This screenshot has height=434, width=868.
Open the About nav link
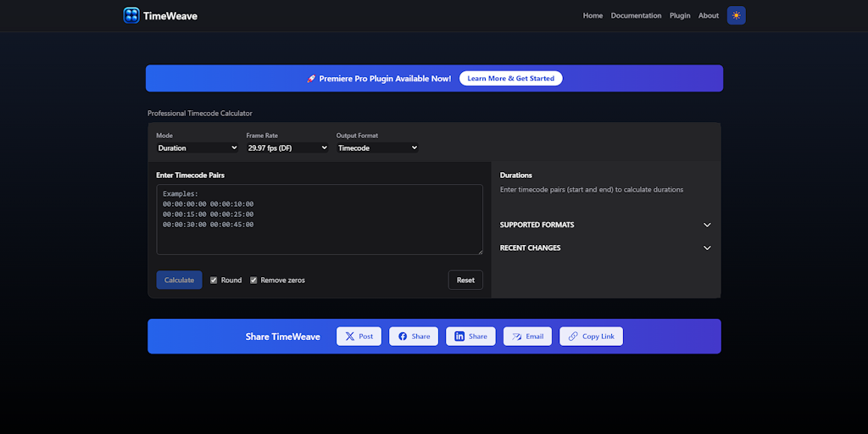click(x=709, y=15)
